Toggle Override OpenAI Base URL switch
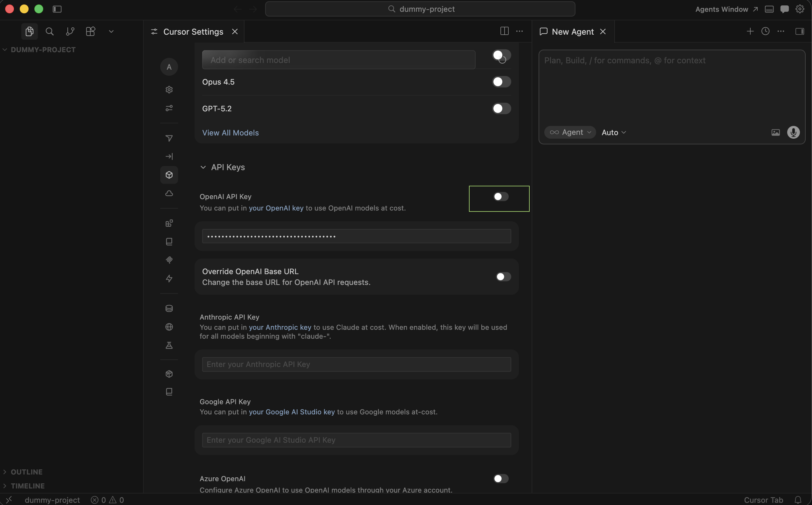This screenshot has width=812, height=505. (503, 277)
